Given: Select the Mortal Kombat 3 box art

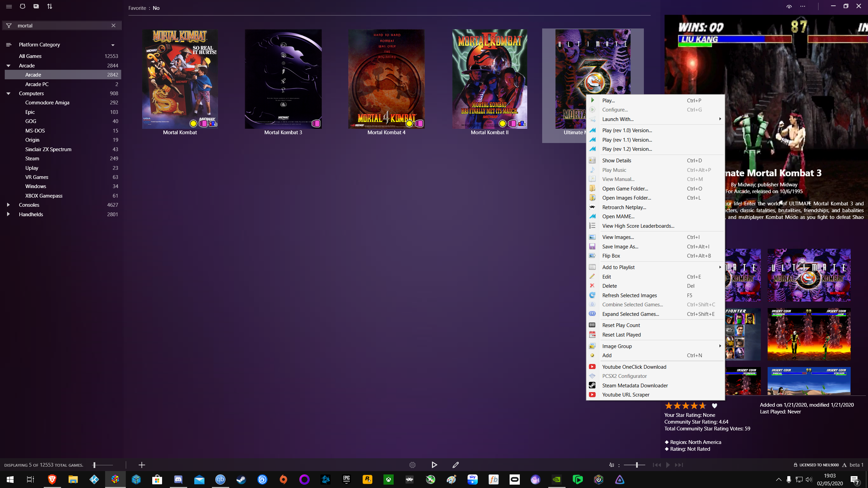Looking at the screenshot, I should (283, 79).
